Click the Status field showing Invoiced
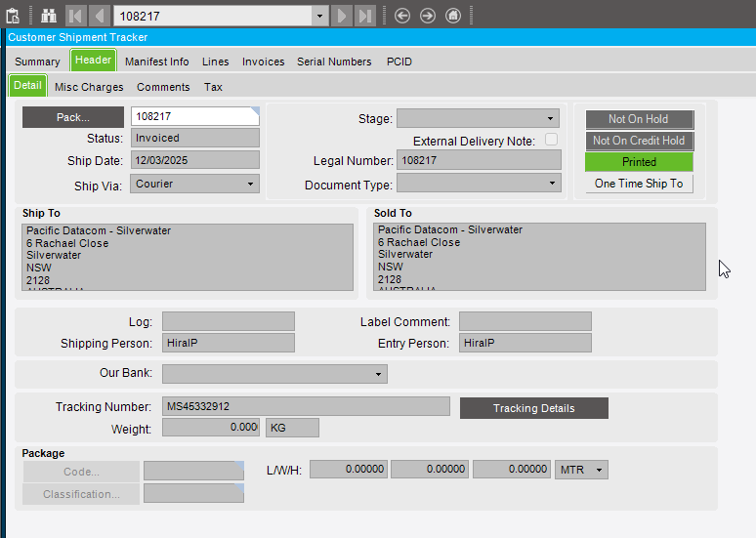 coord(194,138)
